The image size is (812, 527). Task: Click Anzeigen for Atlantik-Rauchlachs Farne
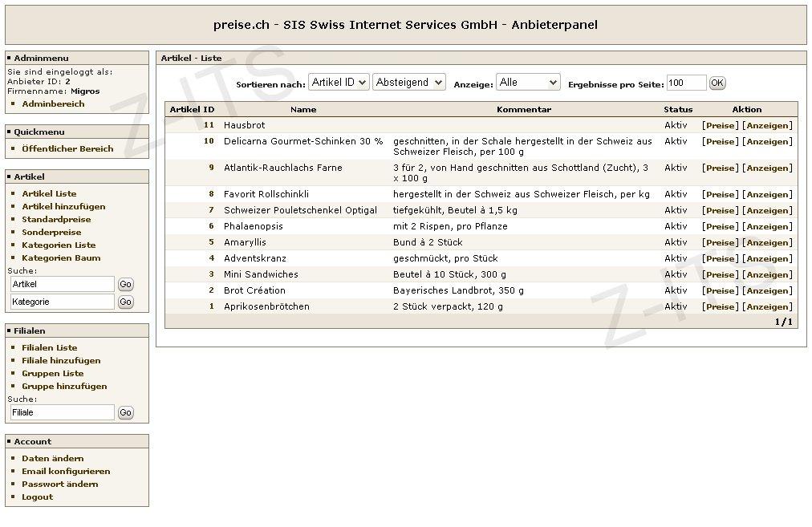pyautogui.click(x=767, y=168)
